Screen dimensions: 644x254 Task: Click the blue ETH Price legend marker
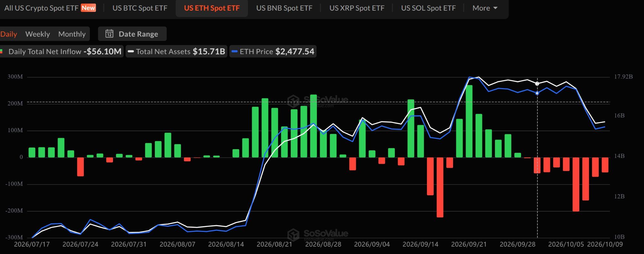coord(234,51)
